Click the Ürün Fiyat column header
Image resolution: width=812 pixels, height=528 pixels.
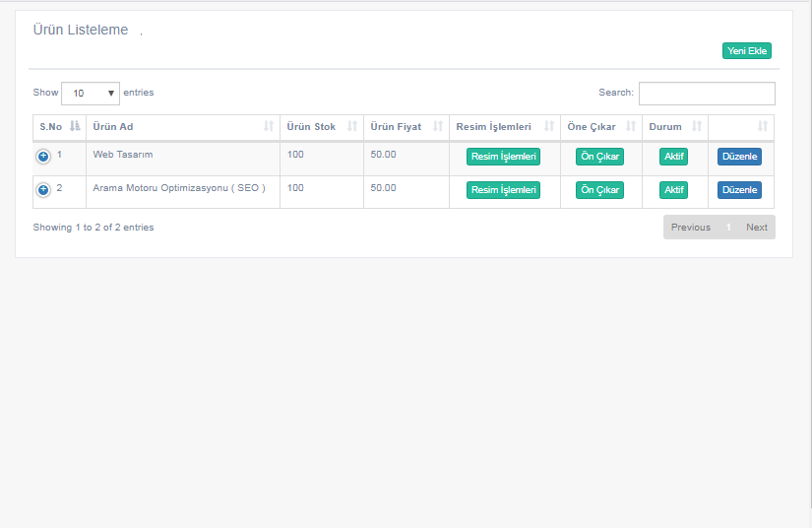tap(406, 127)
